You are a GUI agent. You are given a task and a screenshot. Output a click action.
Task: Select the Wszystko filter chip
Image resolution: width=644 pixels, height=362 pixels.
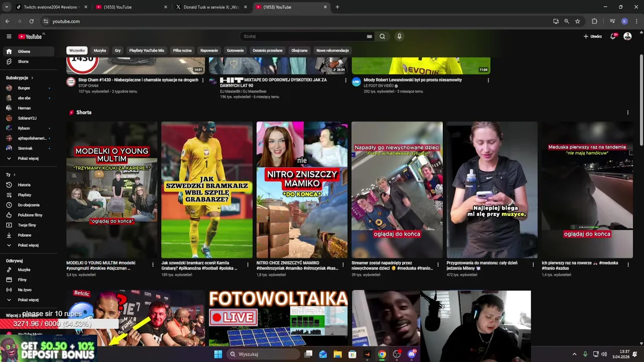(x=77, y=50)
